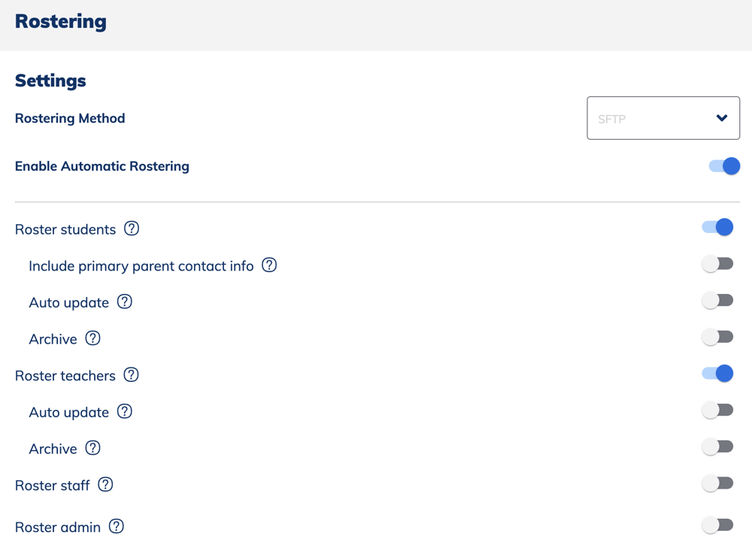Click the help icon beside Roster admin

116,527
